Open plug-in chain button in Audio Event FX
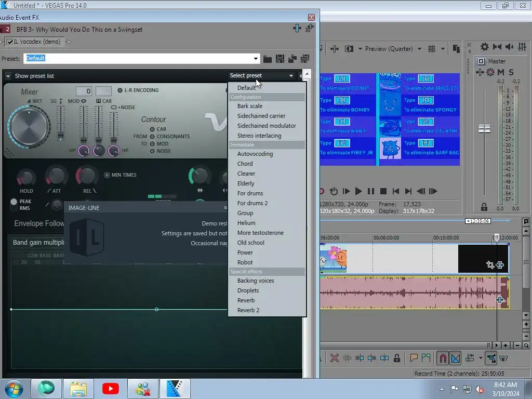 [297, 29]
